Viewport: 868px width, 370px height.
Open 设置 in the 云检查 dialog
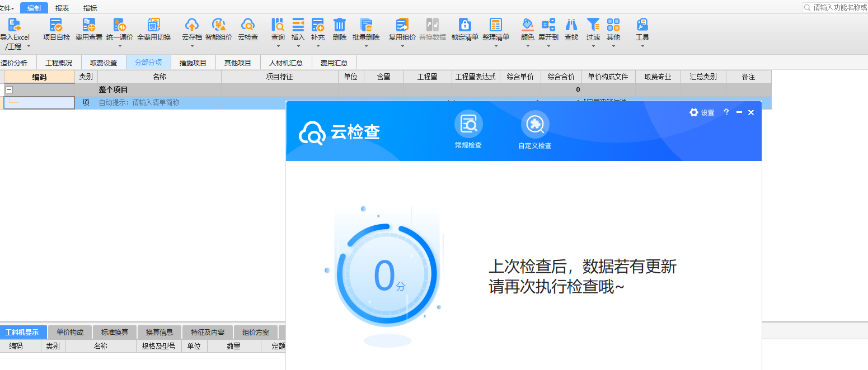(x=702, y=112)
